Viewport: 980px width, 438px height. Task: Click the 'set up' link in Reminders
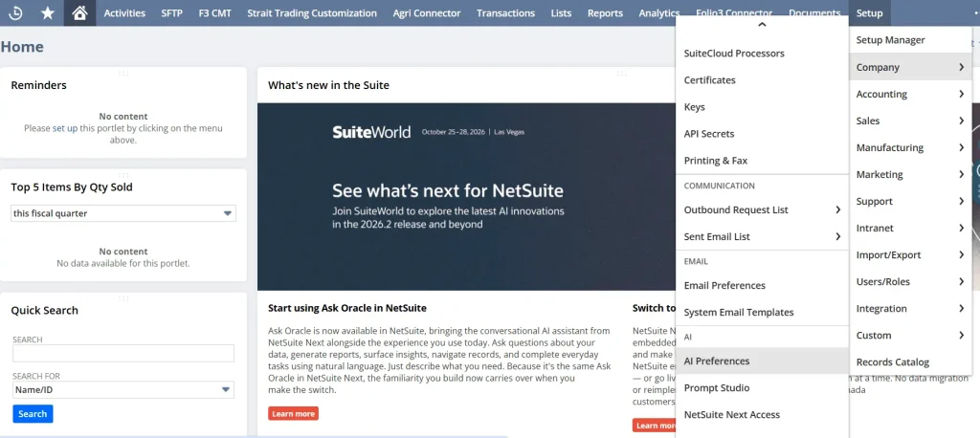(65, 128)
